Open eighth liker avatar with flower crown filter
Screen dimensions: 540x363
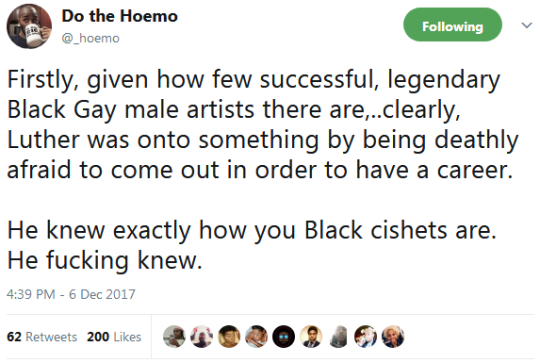pos(366,336)
